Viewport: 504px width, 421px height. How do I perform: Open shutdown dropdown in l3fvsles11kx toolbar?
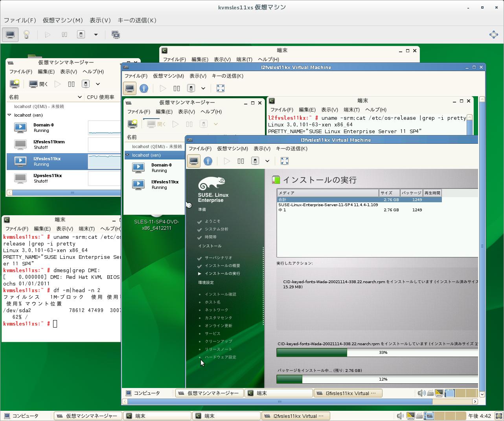click(x=267, y=161)
